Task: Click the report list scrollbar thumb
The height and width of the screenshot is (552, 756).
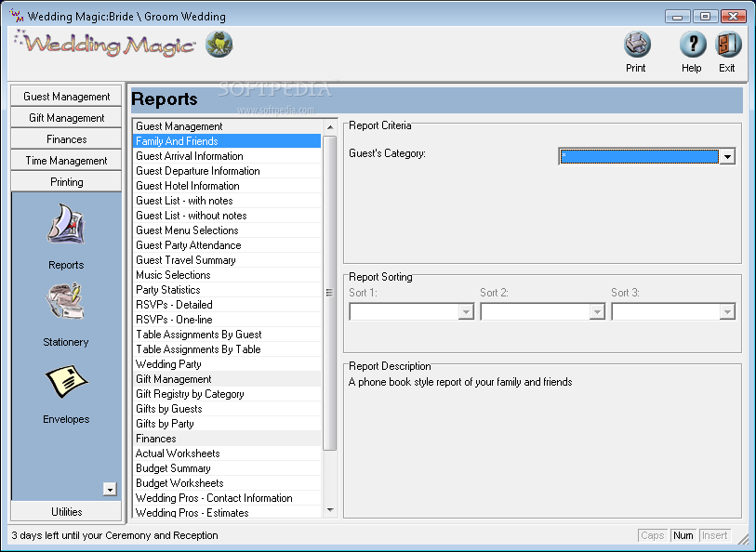Action: [x=330, y=293]
